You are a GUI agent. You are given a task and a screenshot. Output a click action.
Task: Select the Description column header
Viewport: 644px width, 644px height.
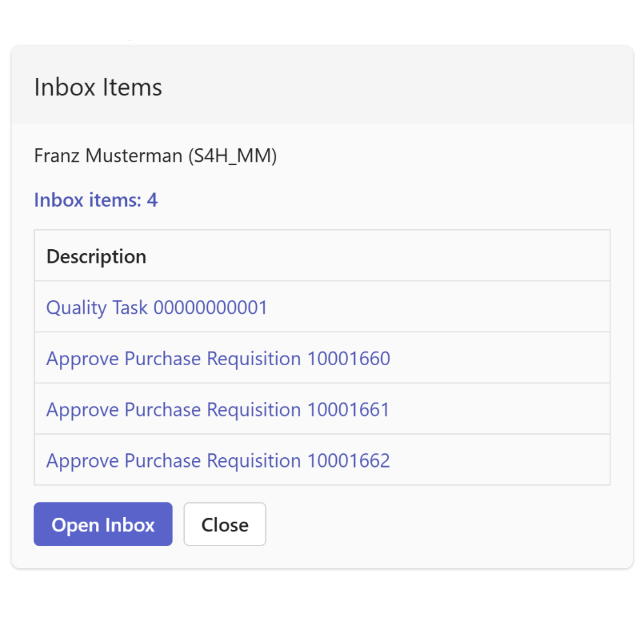(x=96, y=257)
